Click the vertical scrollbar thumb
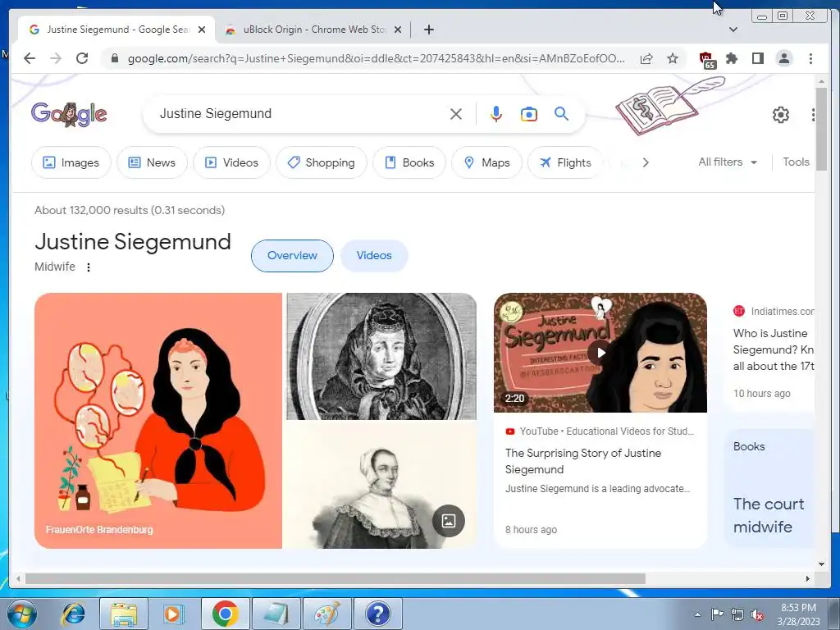Image resolution: width=840 pixels, height=630 pixels. [821, 129]
